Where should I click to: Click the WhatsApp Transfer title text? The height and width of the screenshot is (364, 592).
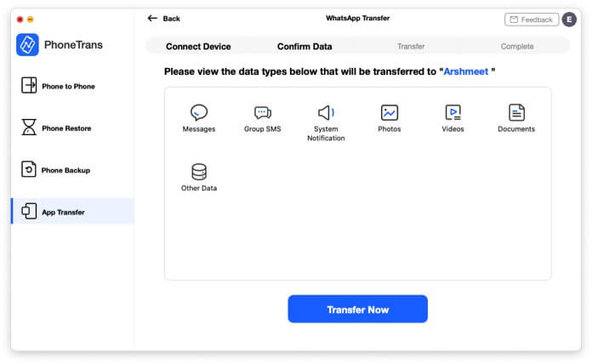tap(357, 18)
